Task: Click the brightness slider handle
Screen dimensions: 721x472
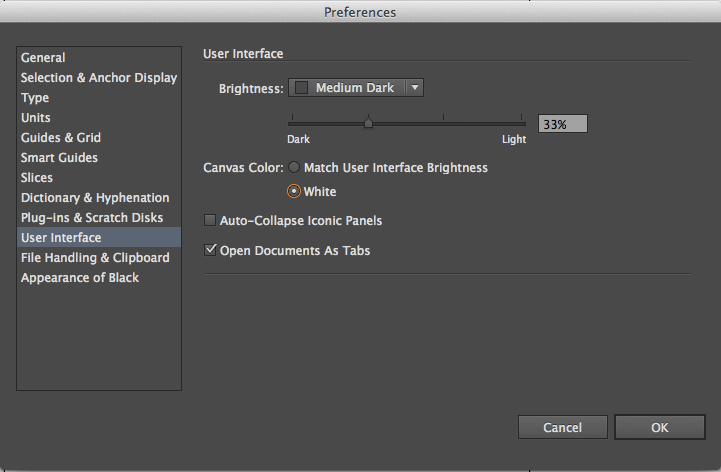Action: click(x=368, y=123)
